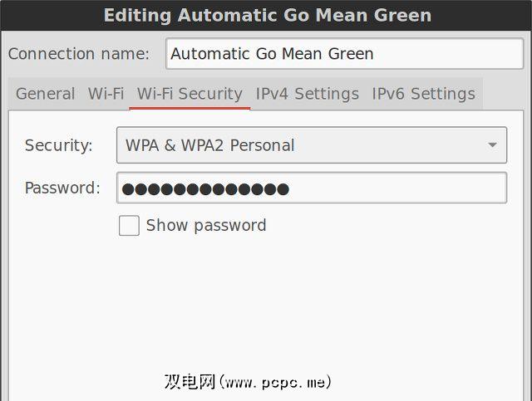This screenshot has height=401, width=532.
Task: Open the Wi-Fi tab
Action: pos(106,94)
